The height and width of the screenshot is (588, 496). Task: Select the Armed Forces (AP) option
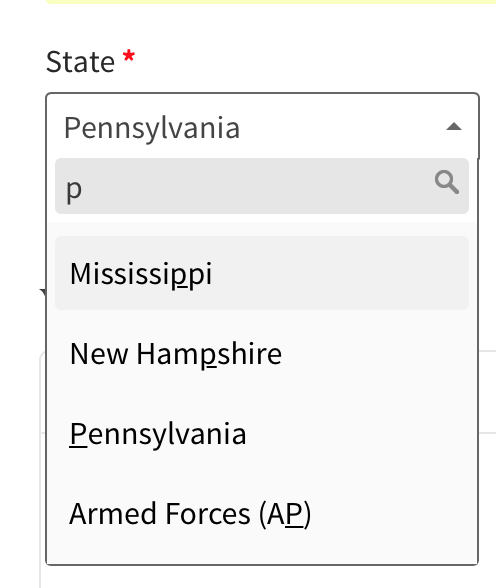pos(262,513)
